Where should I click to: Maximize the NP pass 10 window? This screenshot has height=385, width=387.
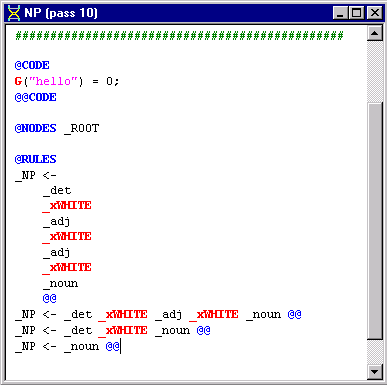356,13
